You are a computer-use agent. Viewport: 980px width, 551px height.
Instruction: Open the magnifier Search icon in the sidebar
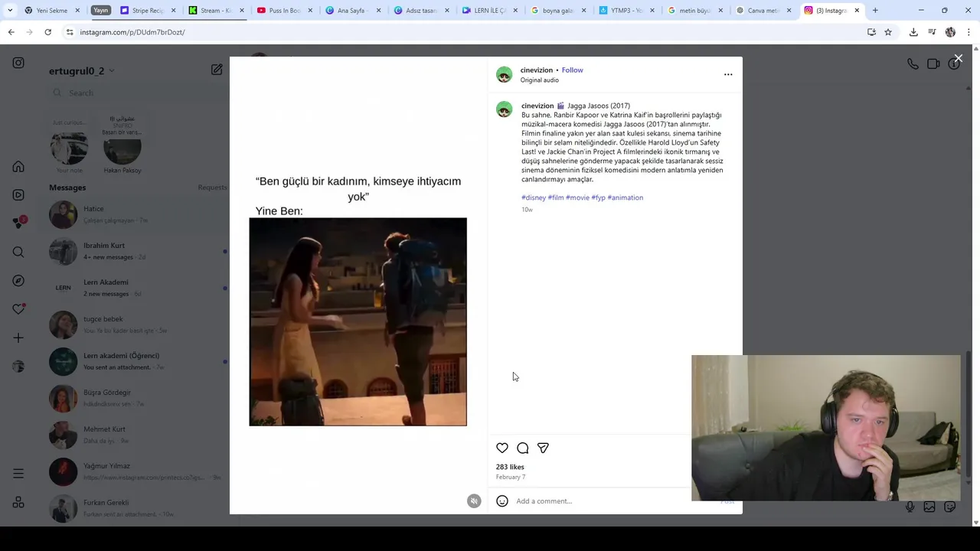click(18, 252)
